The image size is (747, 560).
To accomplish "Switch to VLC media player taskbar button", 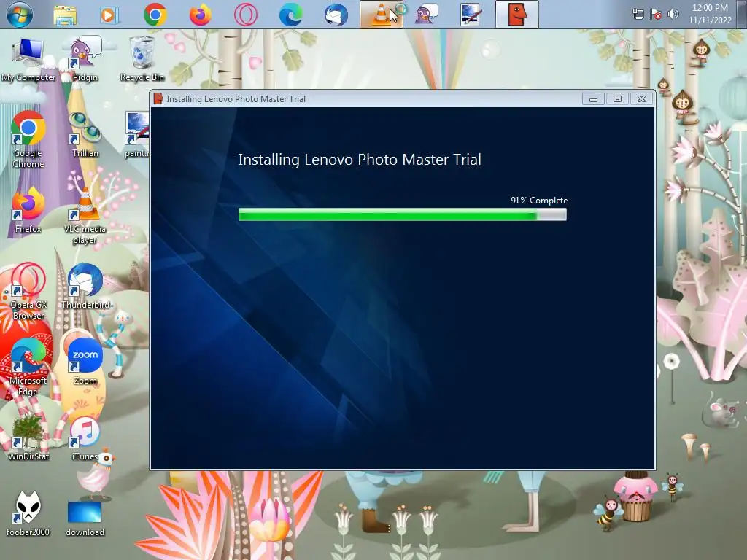I will pos(381,15).
